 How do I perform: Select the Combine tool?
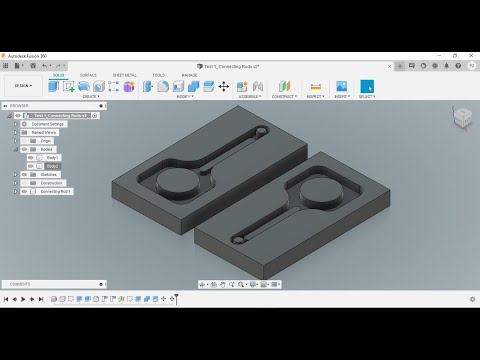(193, 86)
